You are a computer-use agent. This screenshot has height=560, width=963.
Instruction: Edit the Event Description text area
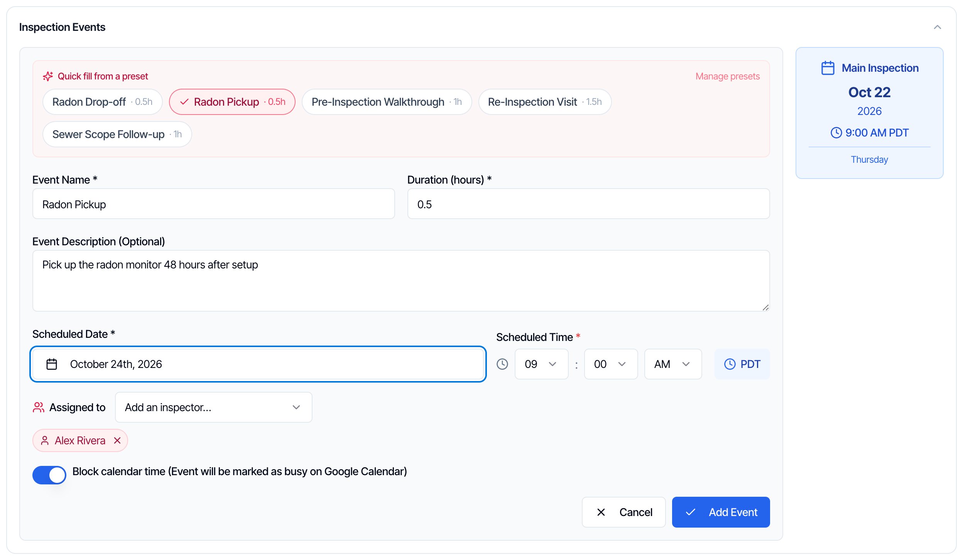pyautogui.click(x=401, y=281)
